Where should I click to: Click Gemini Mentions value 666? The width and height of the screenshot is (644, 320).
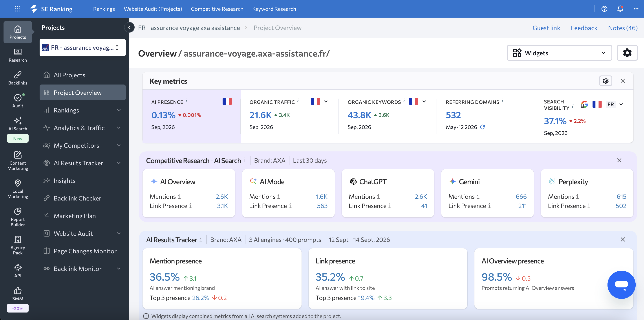click(521, 197)
